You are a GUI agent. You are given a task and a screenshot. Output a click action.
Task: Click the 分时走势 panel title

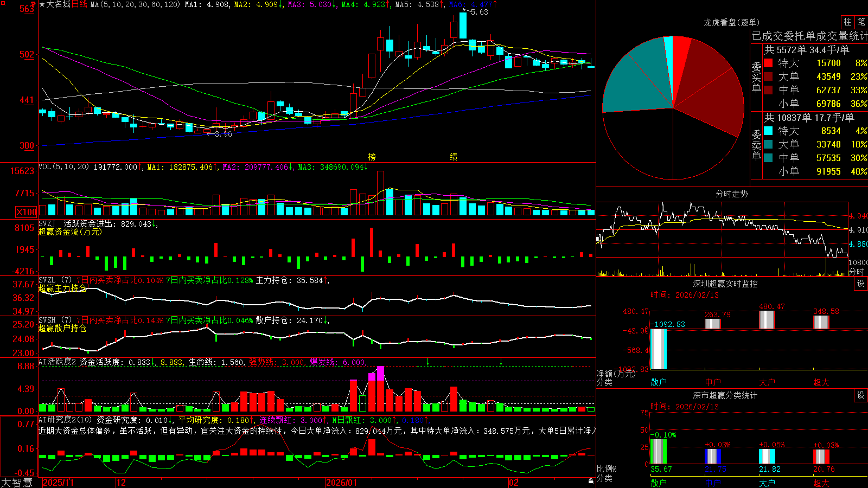point(731,194)
